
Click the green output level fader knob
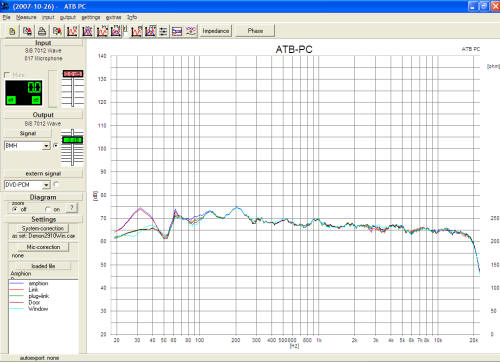tap(73, 140)
